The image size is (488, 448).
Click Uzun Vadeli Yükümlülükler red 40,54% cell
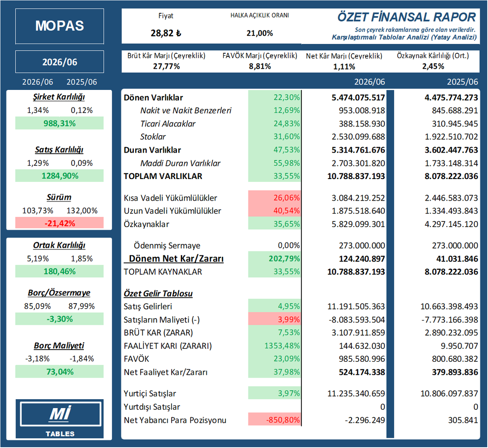click(274, 211)
